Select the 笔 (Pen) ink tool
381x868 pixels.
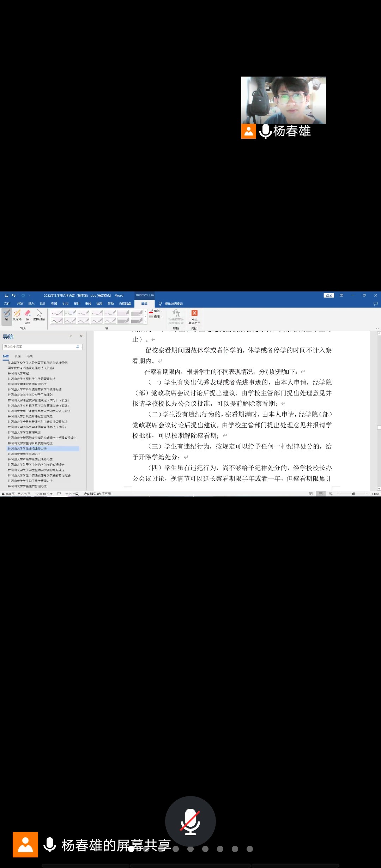click(x=7, y=315)
